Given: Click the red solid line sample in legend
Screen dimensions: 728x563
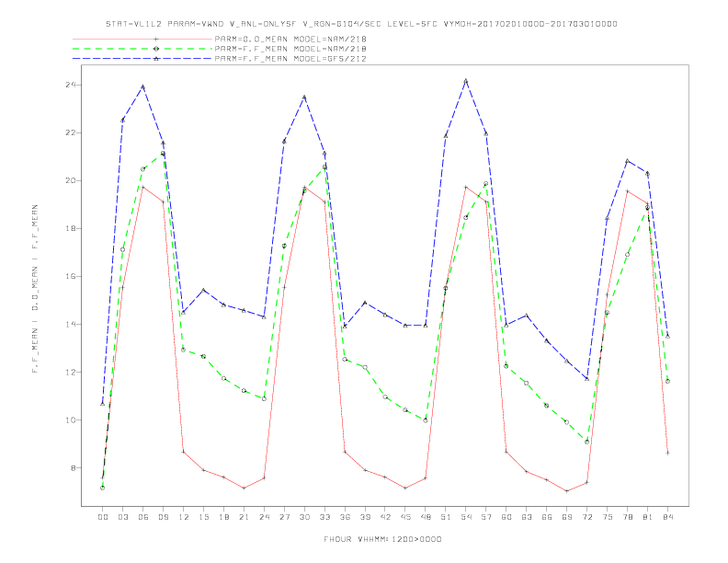Looking at the screenshot, I should pos(142,39).
